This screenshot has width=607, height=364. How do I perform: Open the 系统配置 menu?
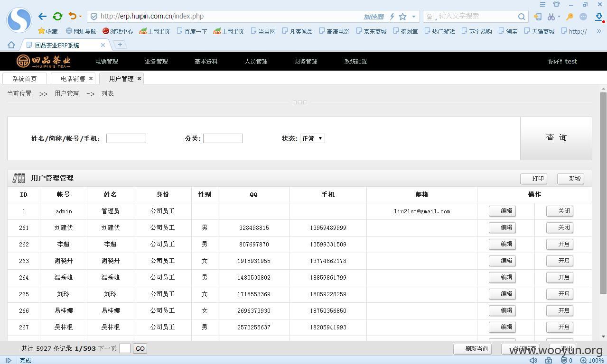pos(355,61)
